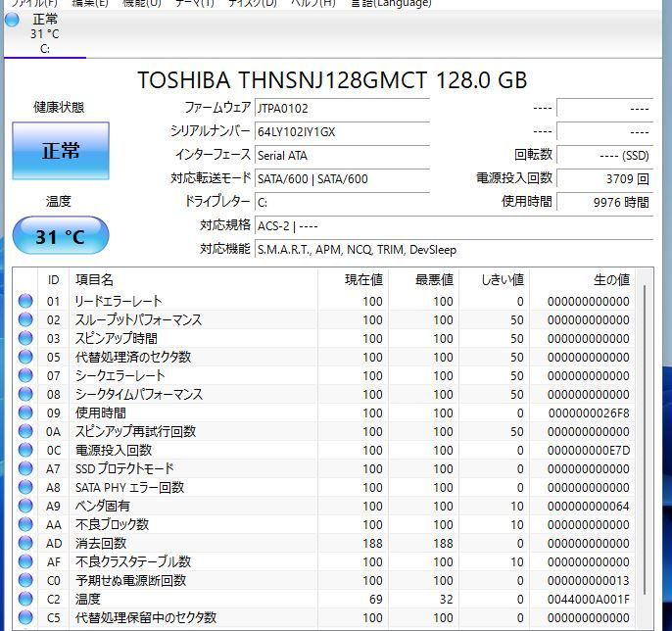This screenshot has height=631, width=672.
Task: Click the 最悪値 column header
Action: click(424, 280)
